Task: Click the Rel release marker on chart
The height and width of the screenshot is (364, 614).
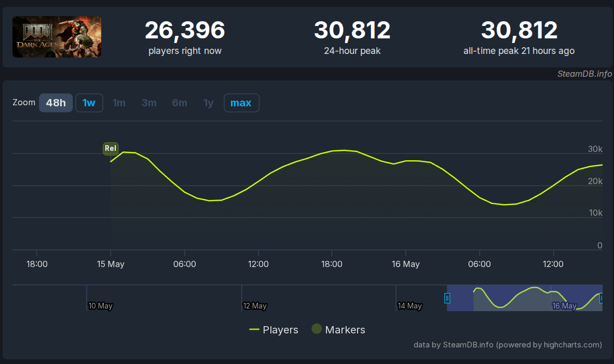Action: pos(111,148)
